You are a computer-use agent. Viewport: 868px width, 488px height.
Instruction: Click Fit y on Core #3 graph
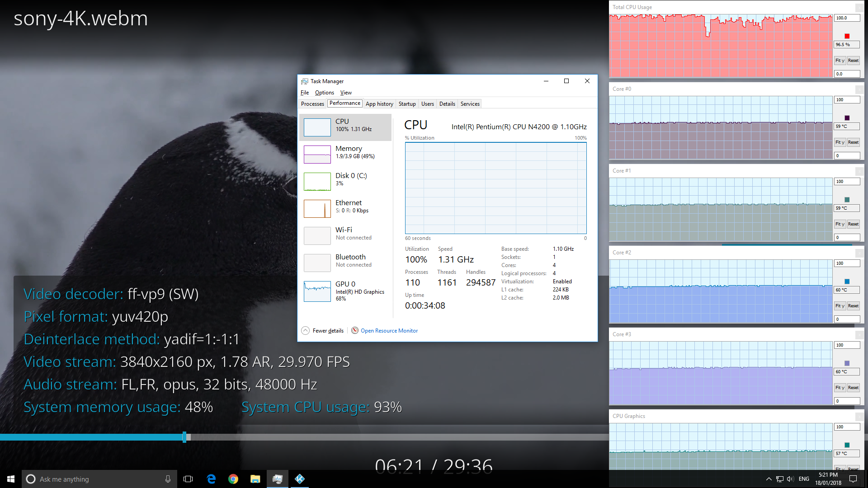point(840,388)
